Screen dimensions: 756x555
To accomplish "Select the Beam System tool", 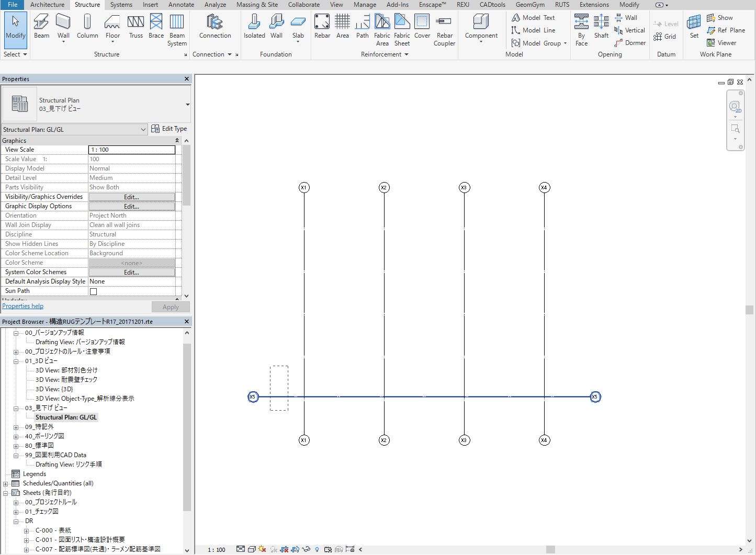I will (x=177, y=30).
